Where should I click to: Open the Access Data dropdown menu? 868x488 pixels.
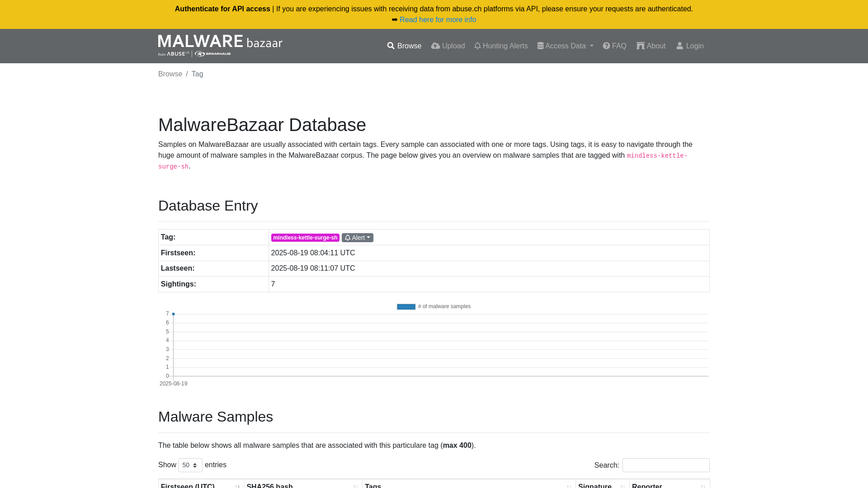tap(565, 46)
